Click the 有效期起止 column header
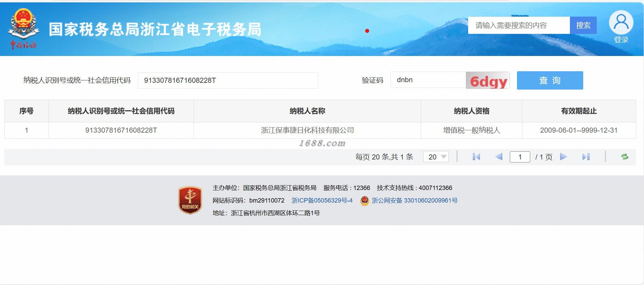 tap(579, 111)
